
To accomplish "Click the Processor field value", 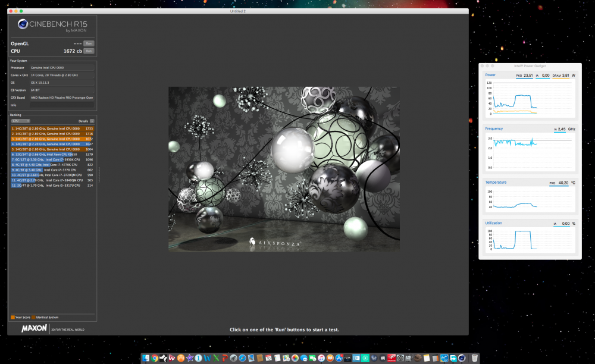I will point(62,67).
